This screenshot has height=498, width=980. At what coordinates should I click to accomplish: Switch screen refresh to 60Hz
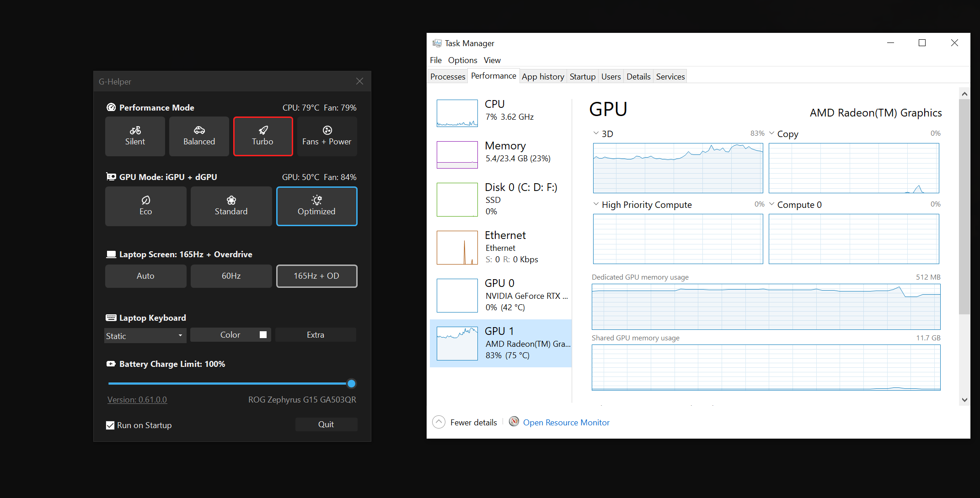tap(231, 275)
